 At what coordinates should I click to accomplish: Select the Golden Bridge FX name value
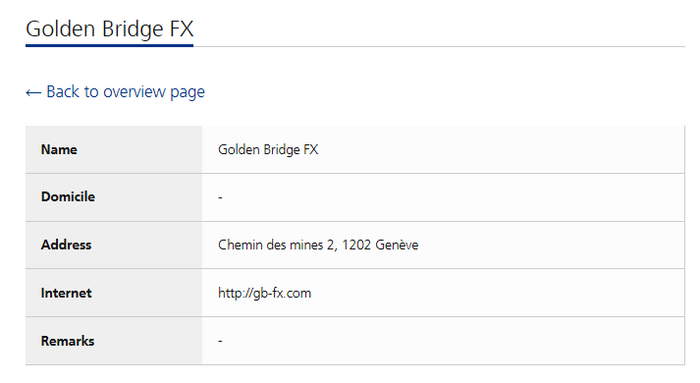click(x=268, y=150)
